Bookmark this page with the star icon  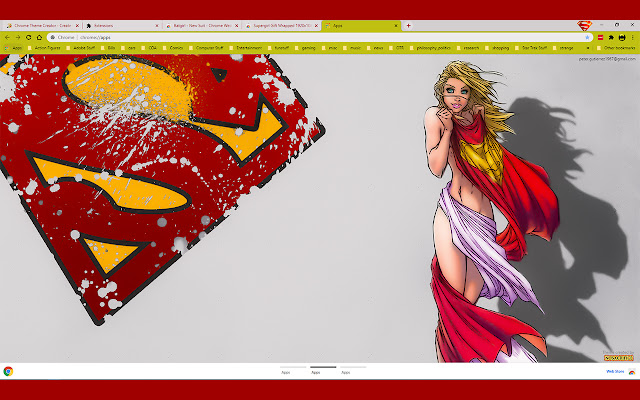[587, 37]
